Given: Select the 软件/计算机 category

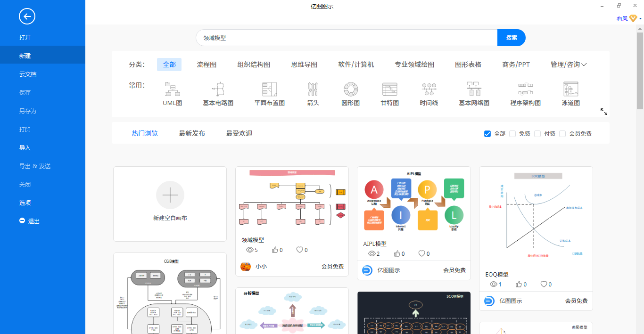Looking at the screenshot, I should click(356, 65).
